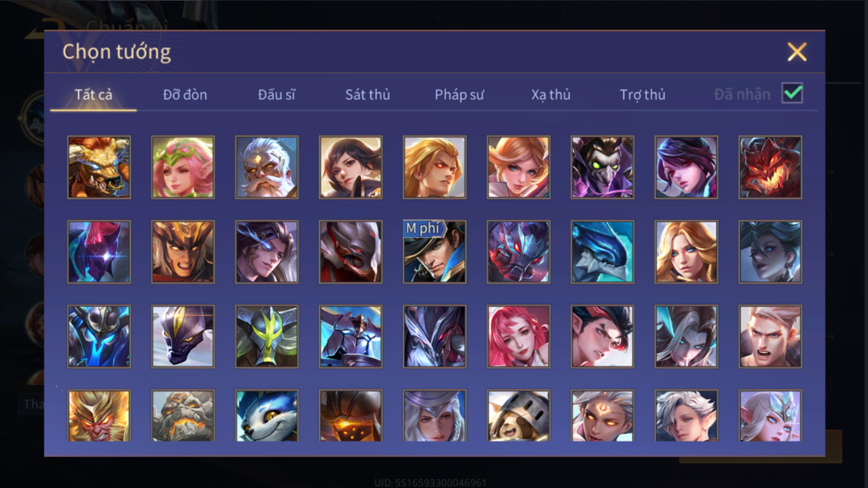Pick the hero marked with M phí badge
This screenshot has width=868, height=488.
[434, 252]
